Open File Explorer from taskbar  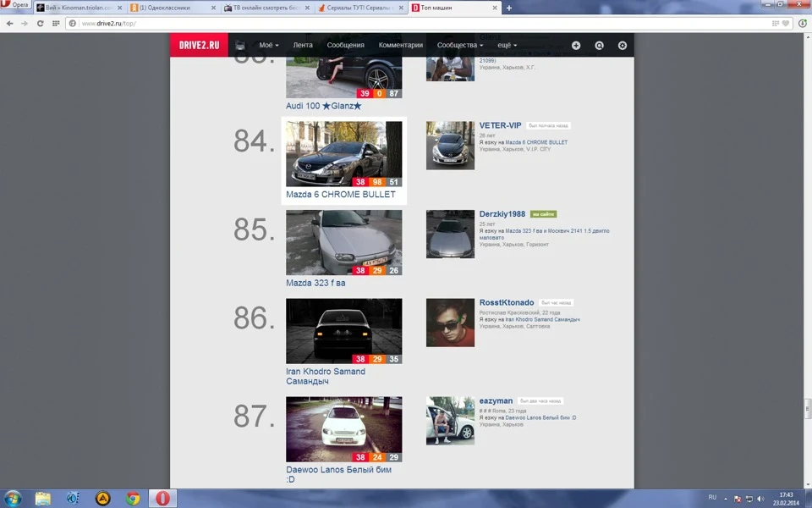click(42, 498)
